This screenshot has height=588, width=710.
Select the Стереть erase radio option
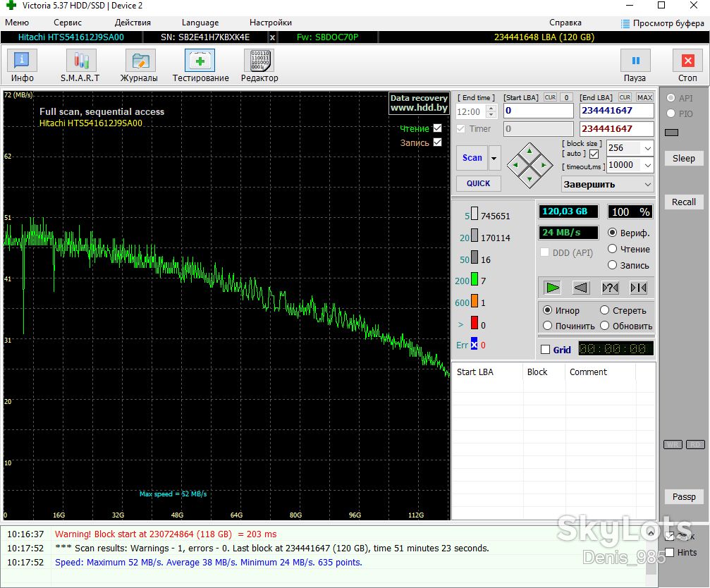[604, 310]
